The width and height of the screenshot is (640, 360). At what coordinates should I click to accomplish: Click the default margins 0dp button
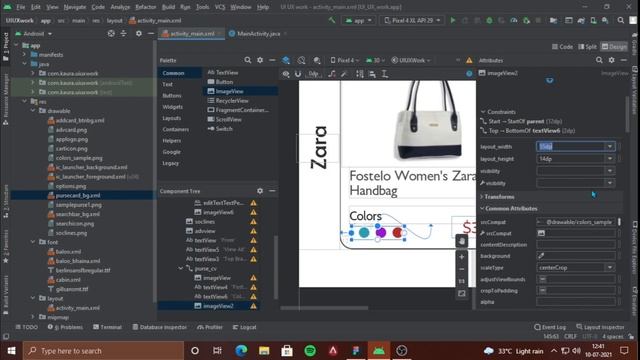[x=313, y=74]
